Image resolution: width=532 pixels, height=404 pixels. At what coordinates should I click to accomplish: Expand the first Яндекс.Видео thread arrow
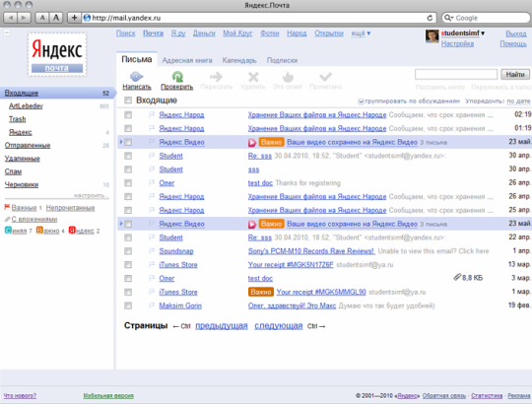[x=121, y=142]
